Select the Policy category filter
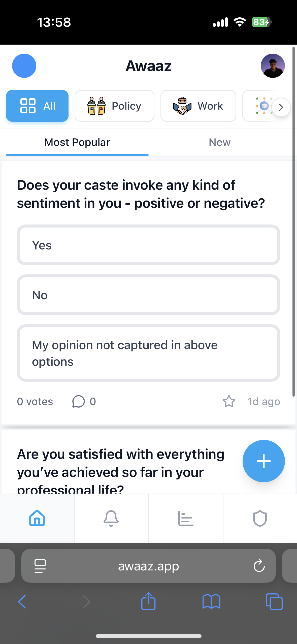This screenshot has height=644, width=297. (x=114, y=106)
